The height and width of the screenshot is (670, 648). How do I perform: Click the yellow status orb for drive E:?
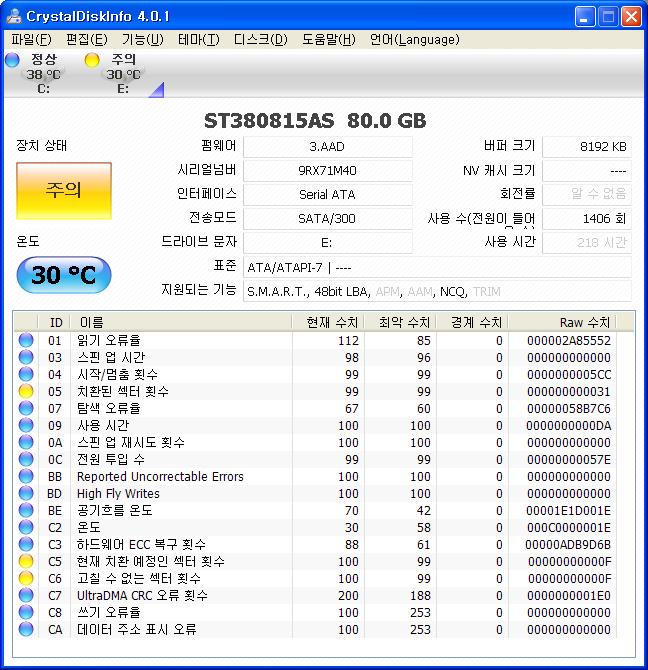click(92, 60)
